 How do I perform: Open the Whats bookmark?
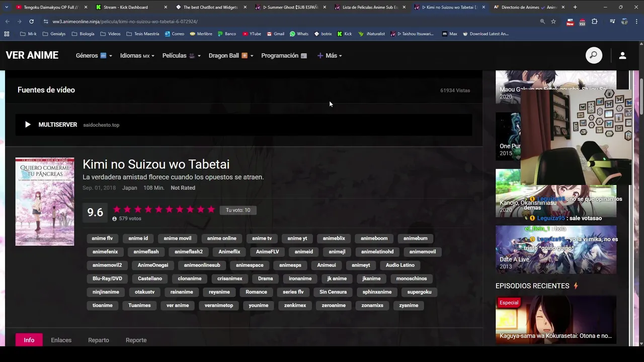click(299, 34)
